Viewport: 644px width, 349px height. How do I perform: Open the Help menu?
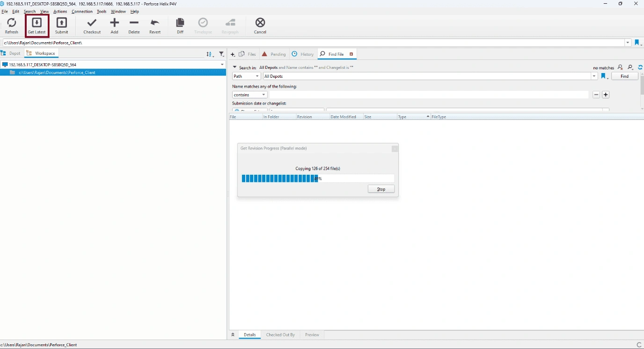pyautogui.click(x=135, y=11)
